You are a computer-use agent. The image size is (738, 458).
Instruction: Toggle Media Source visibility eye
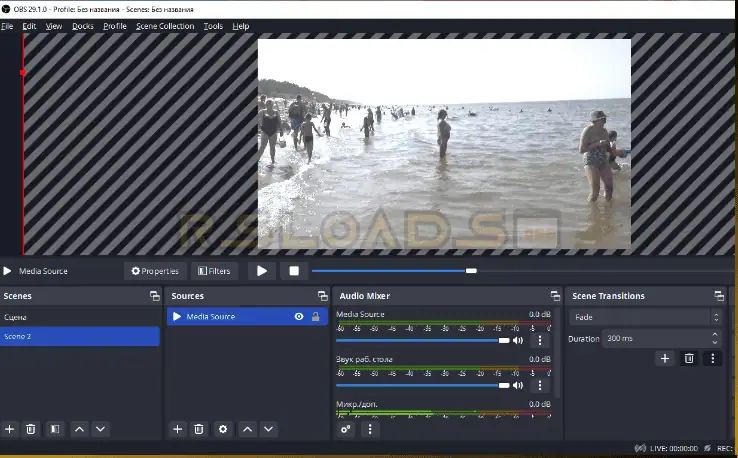point(299,317)
